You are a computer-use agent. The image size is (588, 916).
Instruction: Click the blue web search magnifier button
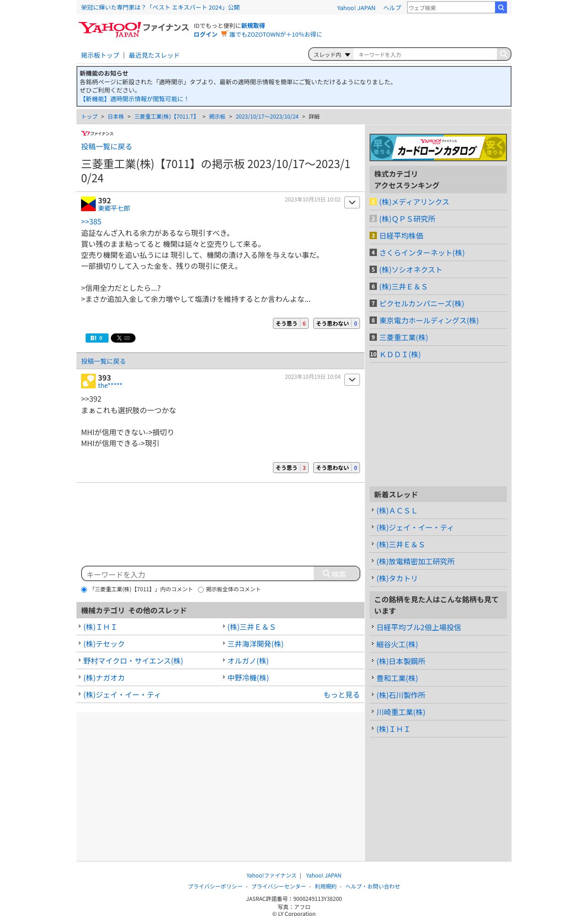click(x=501, y=7)
